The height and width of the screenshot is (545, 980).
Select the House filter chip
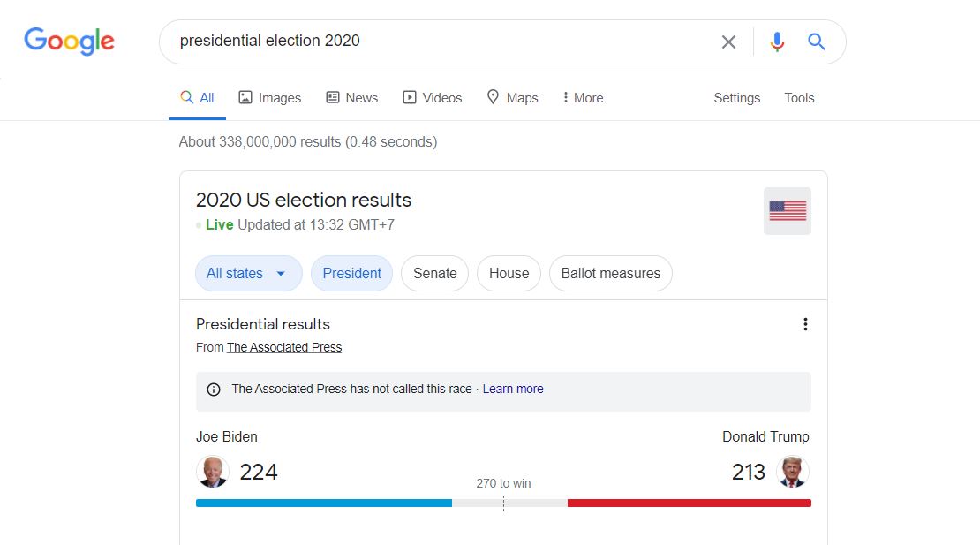(509, 273)
